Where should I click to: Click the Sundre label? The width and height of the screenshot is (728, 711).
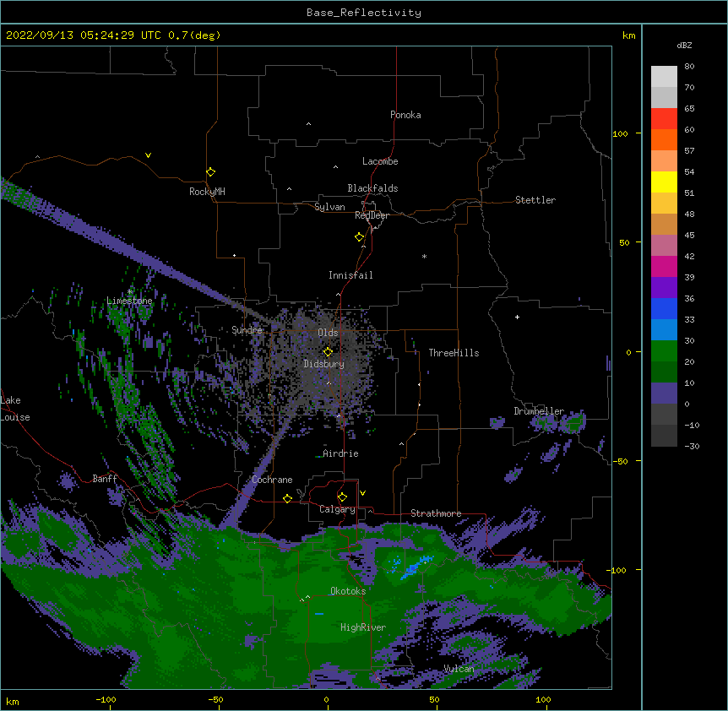247,330
